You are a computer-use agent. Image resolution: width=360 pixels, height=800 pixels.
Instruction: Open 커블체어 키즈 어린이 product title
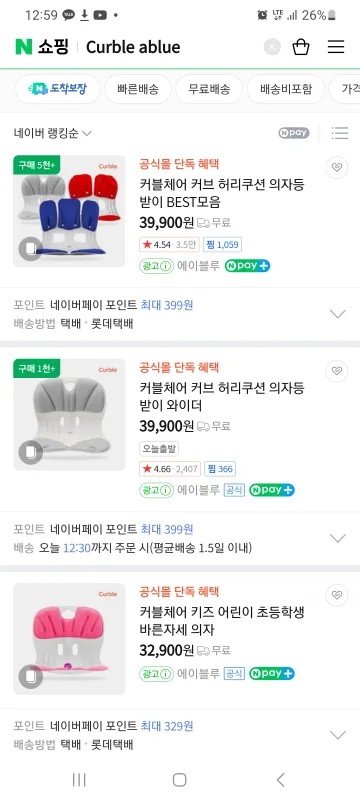(222, 621)
